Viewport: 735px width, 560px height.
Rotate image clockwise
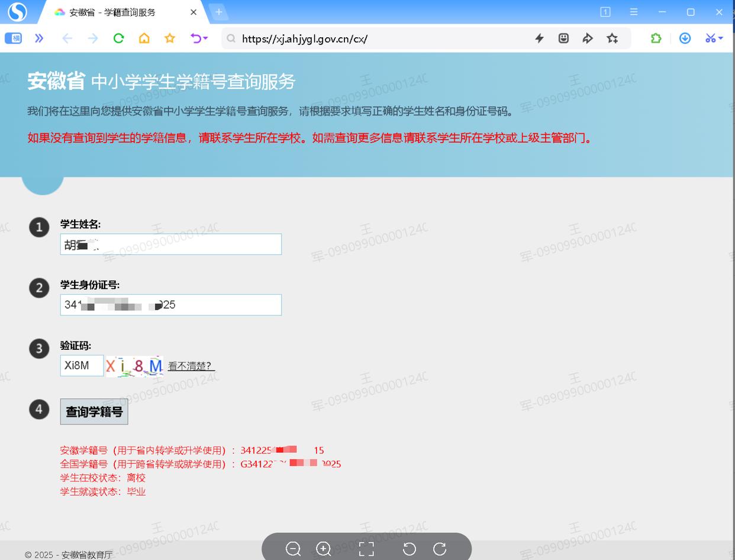pyautogui.click(x=440, y=549)
